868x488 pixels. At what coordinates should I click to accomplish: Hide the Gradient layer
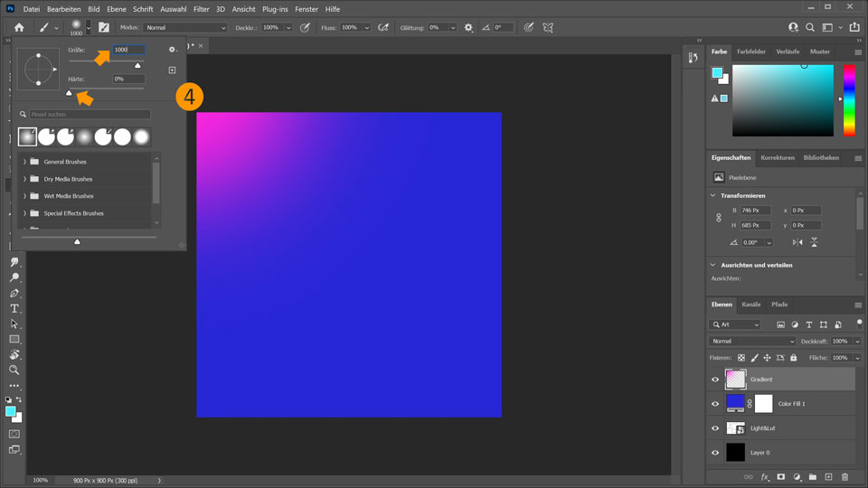pyautogui.click(x=715, y=380)
